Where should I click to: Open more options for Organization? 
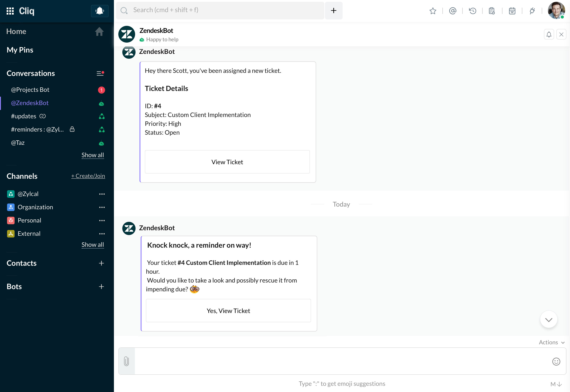(x=102, y=207)
